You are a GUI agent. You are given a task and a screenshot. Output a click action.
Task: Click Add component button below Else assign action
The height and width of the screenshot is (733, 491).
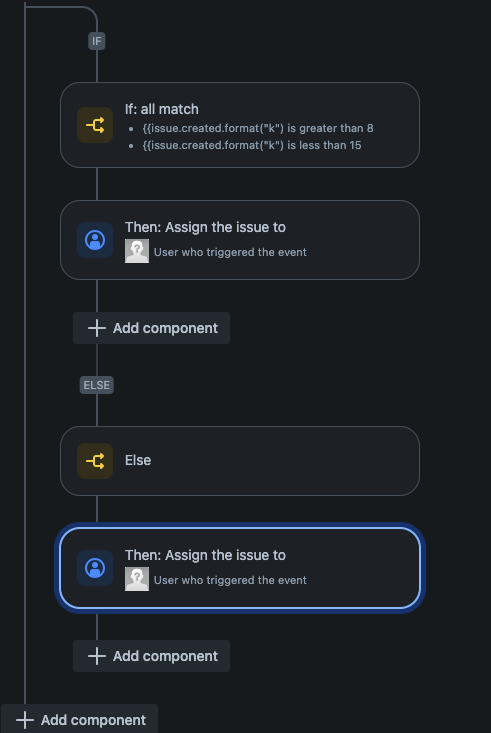tap(152, 656)
